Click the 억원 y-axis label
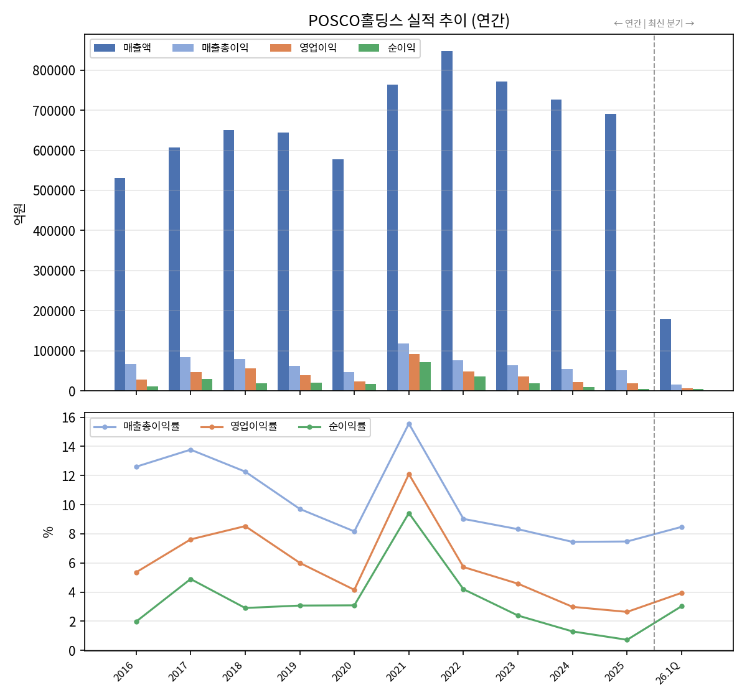The image size is (747, 700). pyautogui.click(x=19, y=213)
